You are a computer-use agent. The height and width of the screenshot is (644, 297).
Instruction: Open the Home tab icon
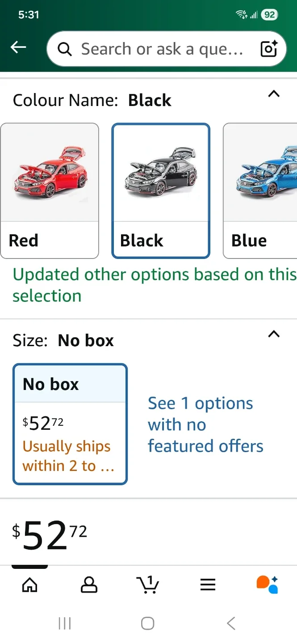click(x=29, y=585)
